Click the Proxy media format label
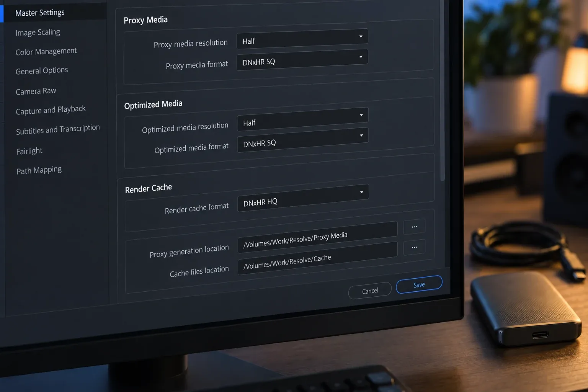Image resolution: width=588 pixels, height=392 pixels. [197, 65]
